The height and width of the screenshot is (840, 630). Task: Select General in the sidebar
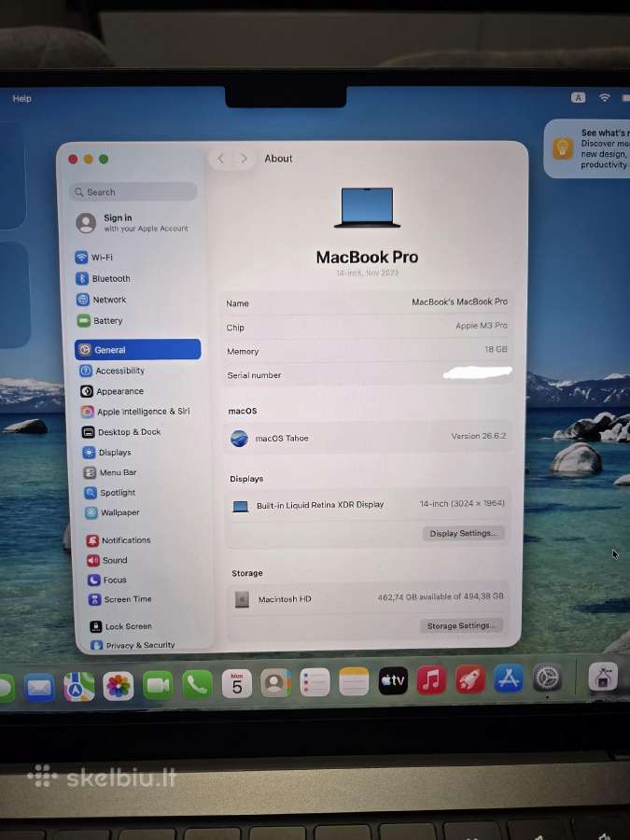pos(138,349)
